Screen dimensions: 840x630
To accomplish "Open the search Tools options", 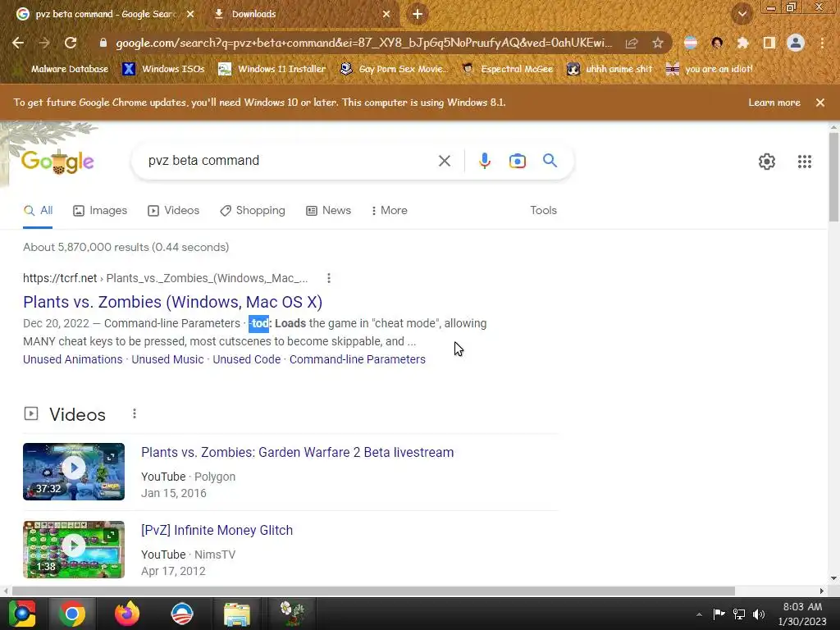I will pos(543,211).
